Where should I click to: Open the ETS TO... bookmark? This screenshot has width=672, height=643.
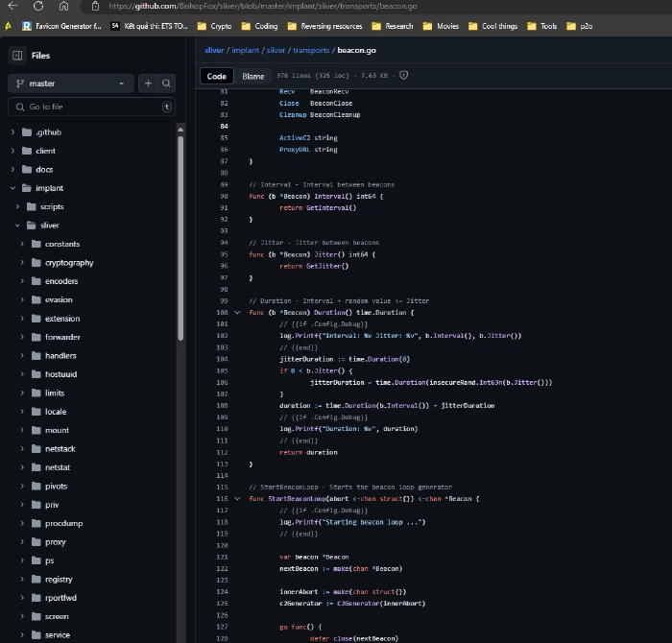pos(149,26)
